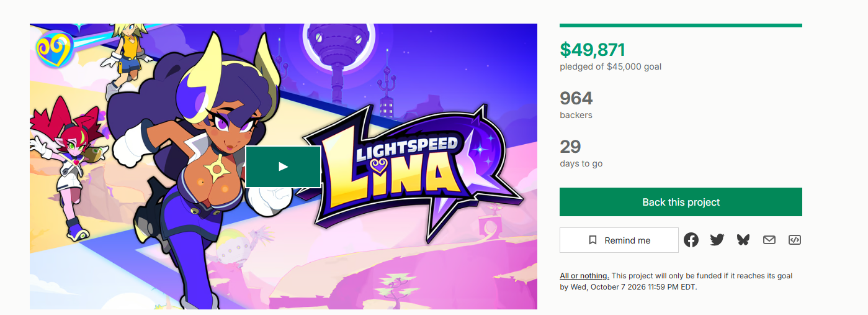The image size is (868, 315).
Task: Share project by email envelope icon
Action: [x=769, y=240]
